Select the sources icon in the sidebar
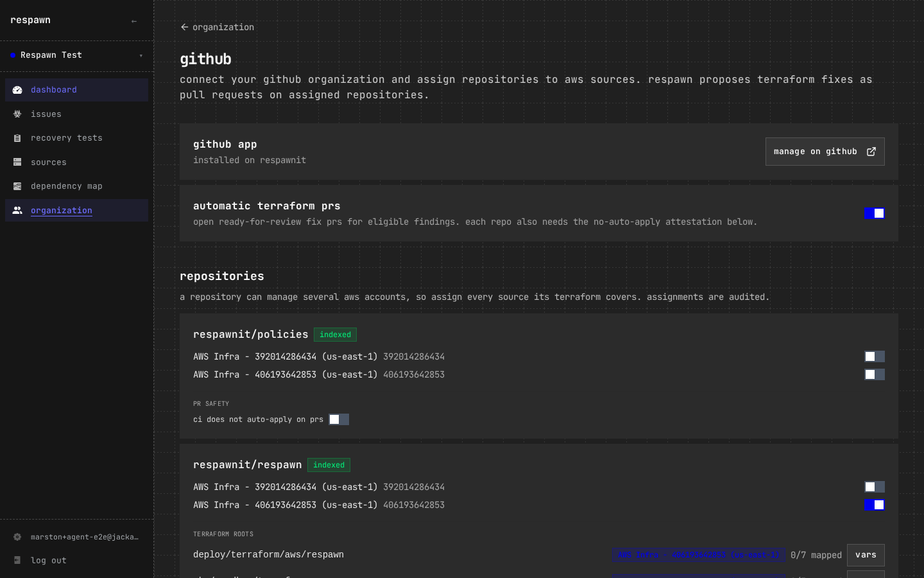Screen dimensions: 924x578 (17, 162)
